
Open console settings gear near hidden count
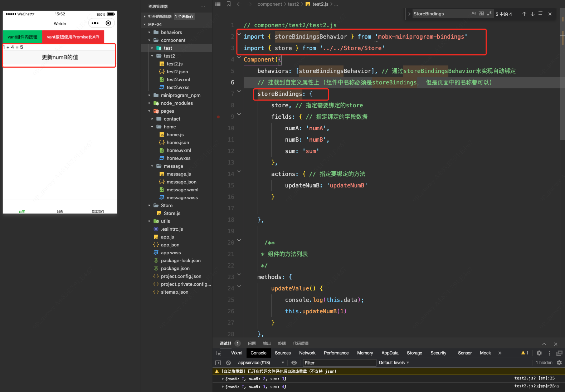559,363
